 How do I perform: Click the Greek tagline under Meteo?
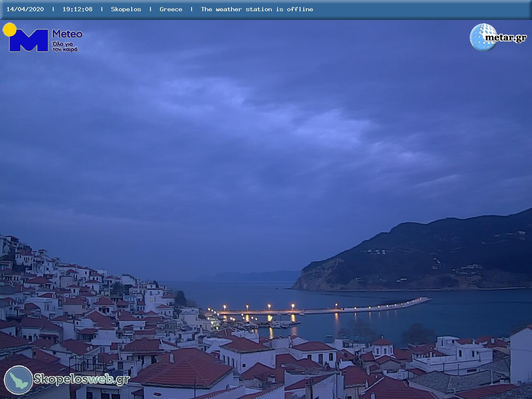64,47
